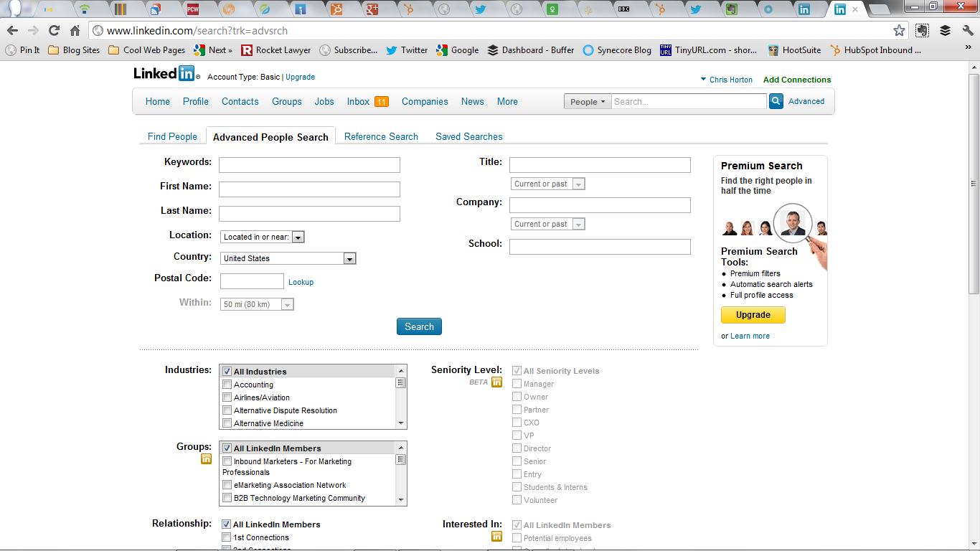Open the Dashboard - Buffer bookmark

[x=531, y=50]
